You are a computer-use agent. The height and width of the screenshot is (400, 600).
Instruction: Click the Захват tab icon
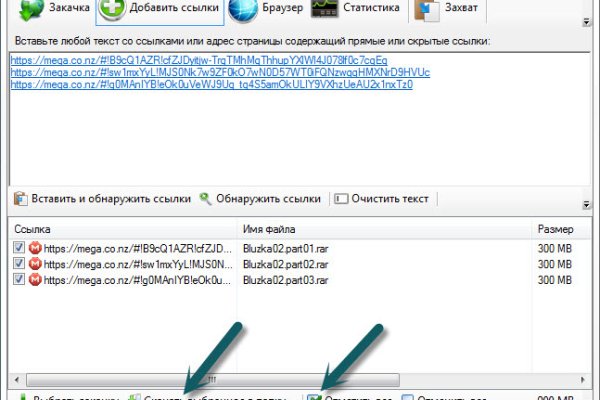tap(427, 11)
